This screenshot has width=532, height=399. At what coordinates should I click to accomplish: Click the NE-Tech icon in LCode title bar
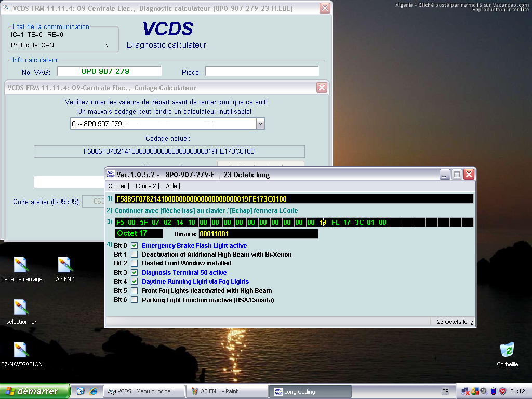[111, 175]
